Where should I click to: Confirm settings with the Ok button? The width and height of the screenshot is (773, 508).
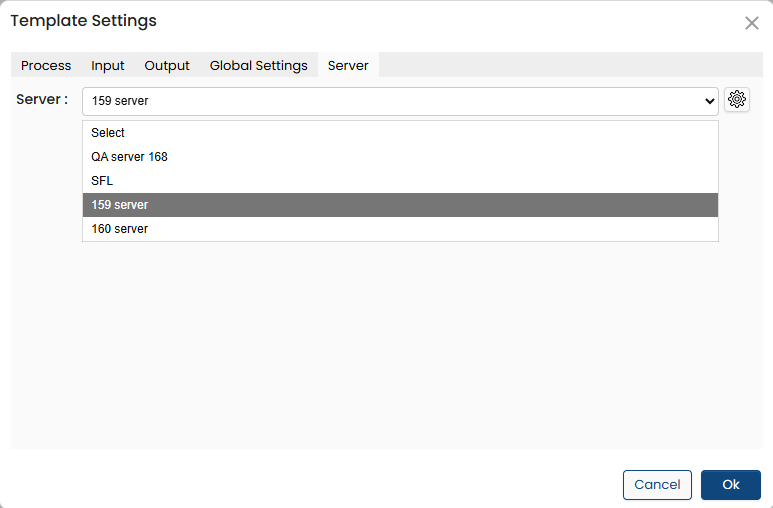point(731,485)
